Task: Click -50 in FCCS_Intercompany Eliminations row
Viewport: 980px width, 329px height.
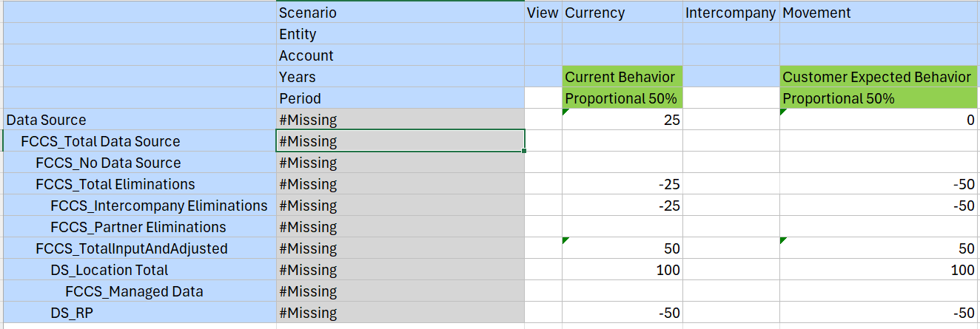Action: (x=879, y=206)
